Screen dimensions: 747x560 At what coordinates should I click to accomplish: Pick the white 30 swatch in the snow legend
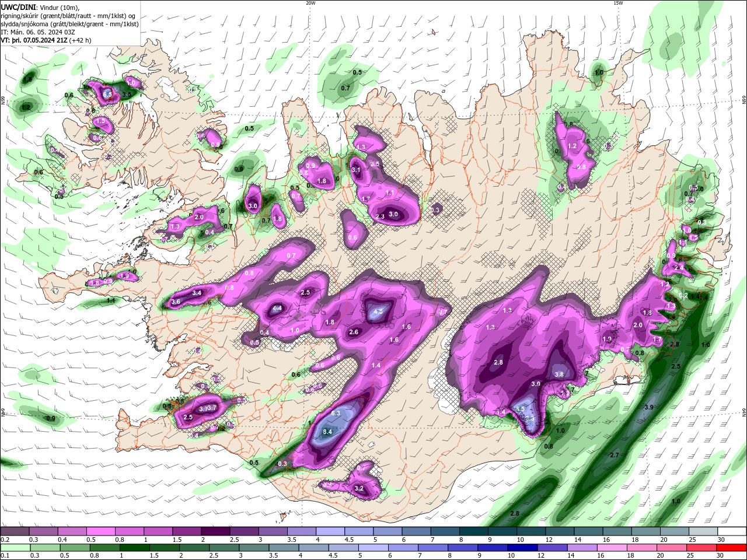pos(732,531)
